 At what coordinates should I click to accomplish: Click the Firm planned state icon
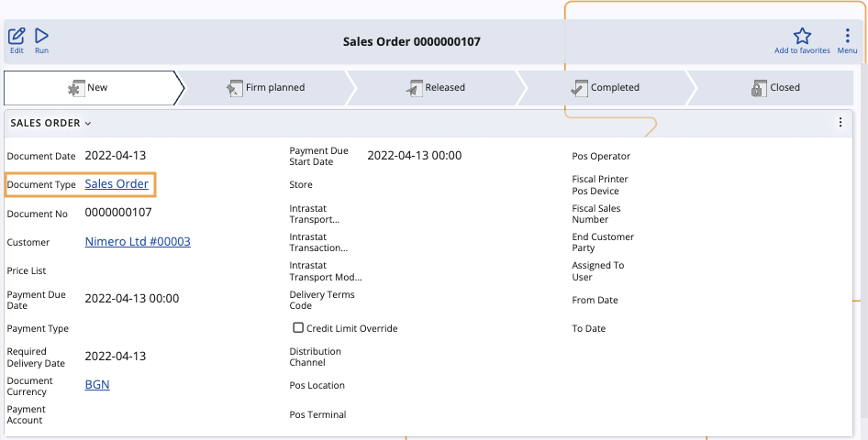[235, 88]
